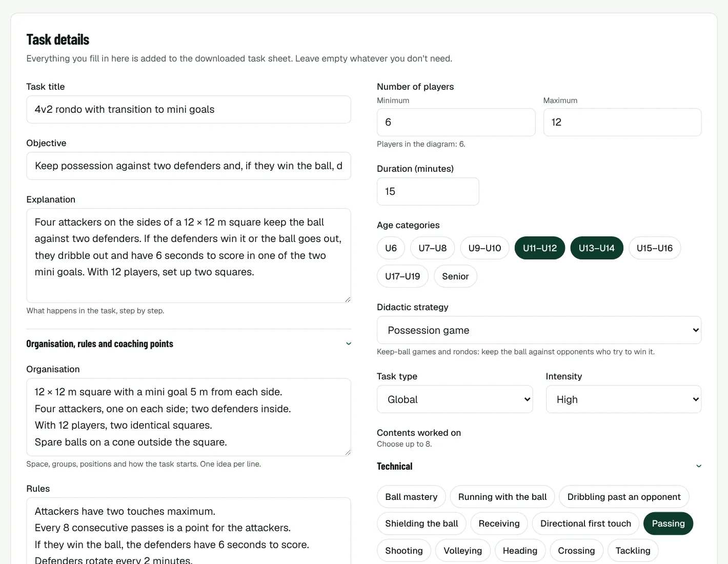Open the Didactic strategy dropdown
728x564 pixels.
539,330
